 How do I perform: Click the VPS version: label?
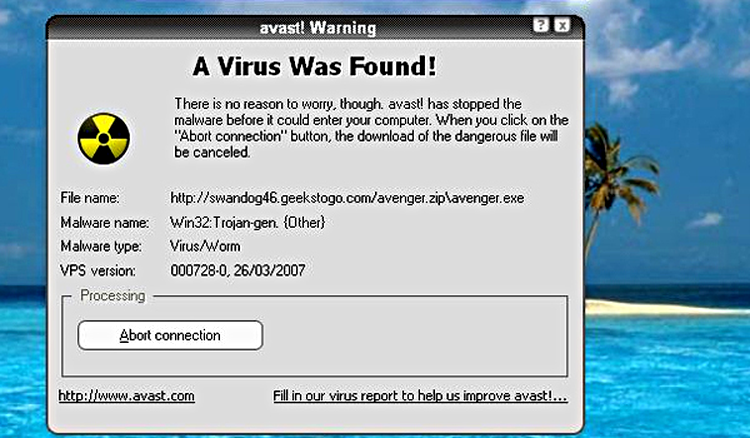[x=98, y=271]
